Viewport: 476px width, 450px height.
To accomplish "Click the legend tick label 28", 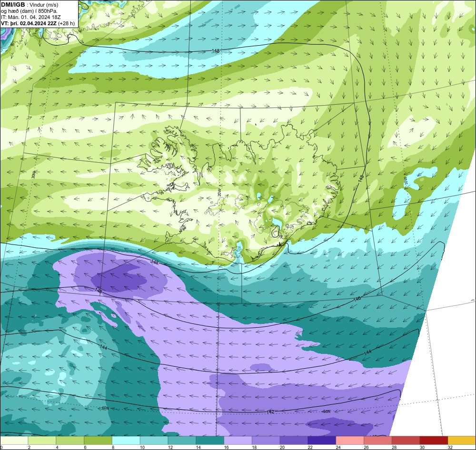I will point(394,447).
